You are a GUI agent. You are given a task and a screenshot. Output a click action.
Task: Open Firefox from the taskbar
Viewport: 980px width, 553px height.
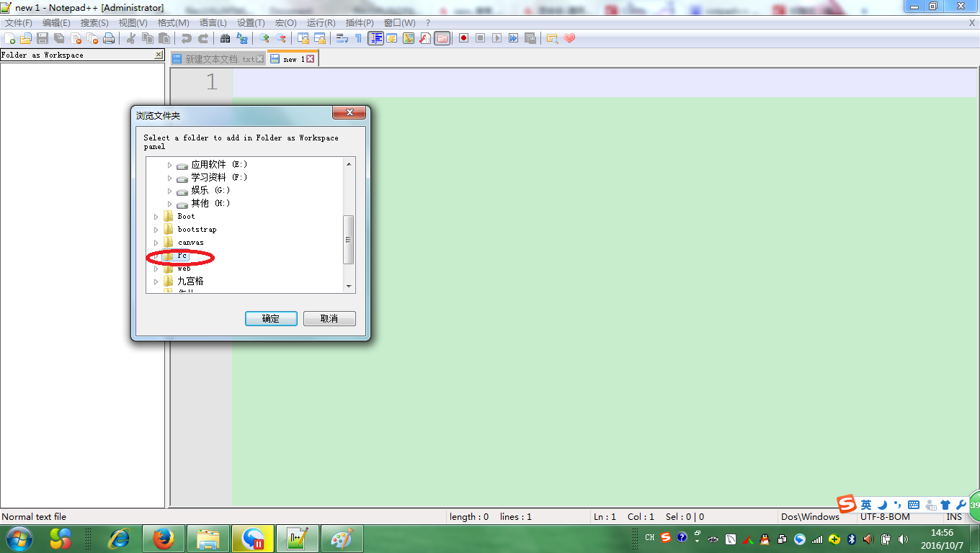point(164,539)
